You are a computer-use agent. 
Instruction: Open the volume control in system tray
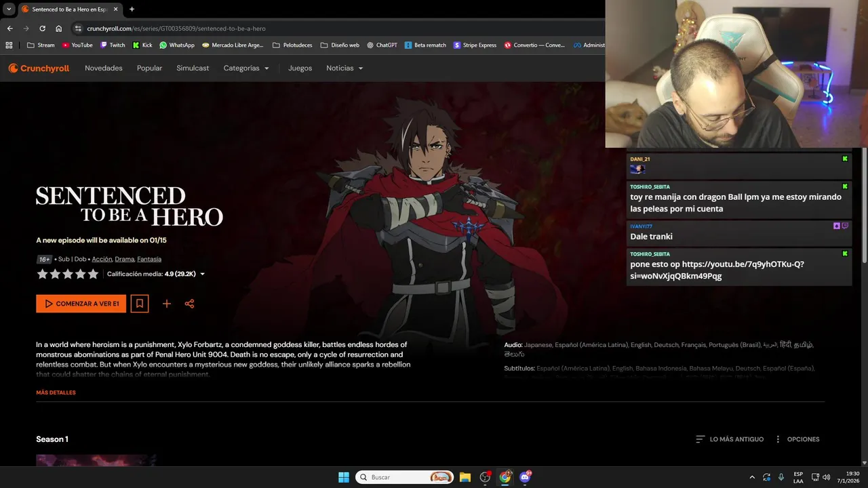(826, 477)
